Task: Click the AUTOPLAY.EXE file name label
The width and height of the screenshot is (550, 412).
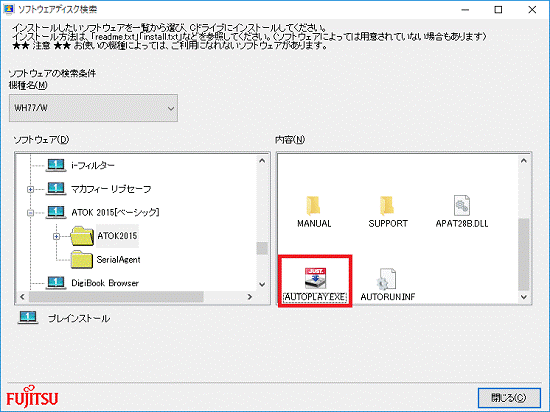Action: pyautogui.click(x=315, y=297)
